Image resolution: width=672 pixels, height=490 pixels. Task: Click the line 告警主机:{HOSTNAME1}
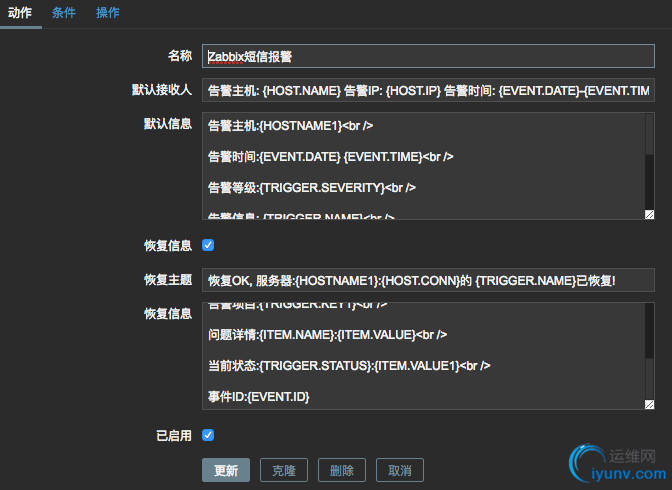pos(291,126)
